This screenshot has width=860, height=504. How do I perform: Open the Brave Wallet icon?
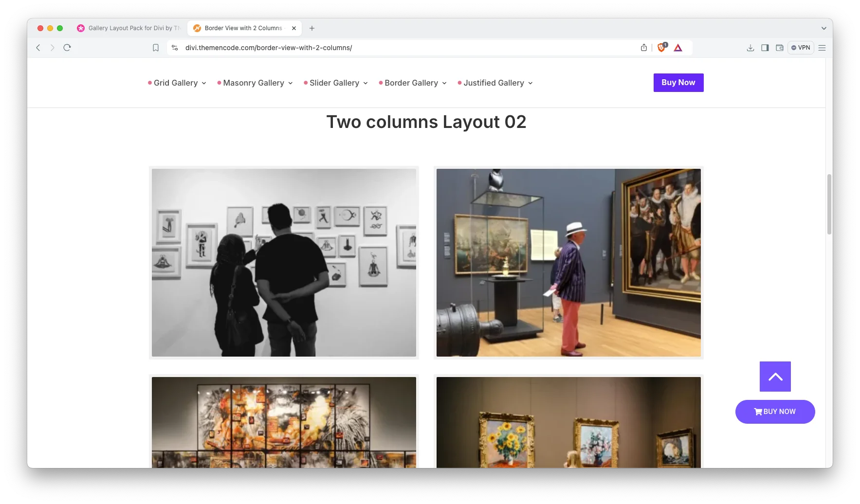pyautogui.click(x=779, y=48)
